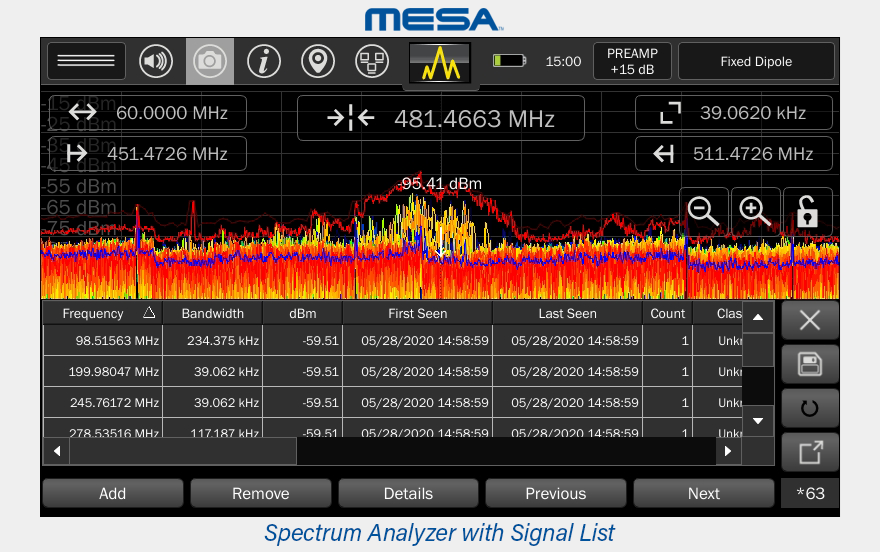
Task: Toggle the PREAMP +15 dB setting
Action: pos(632,61)
